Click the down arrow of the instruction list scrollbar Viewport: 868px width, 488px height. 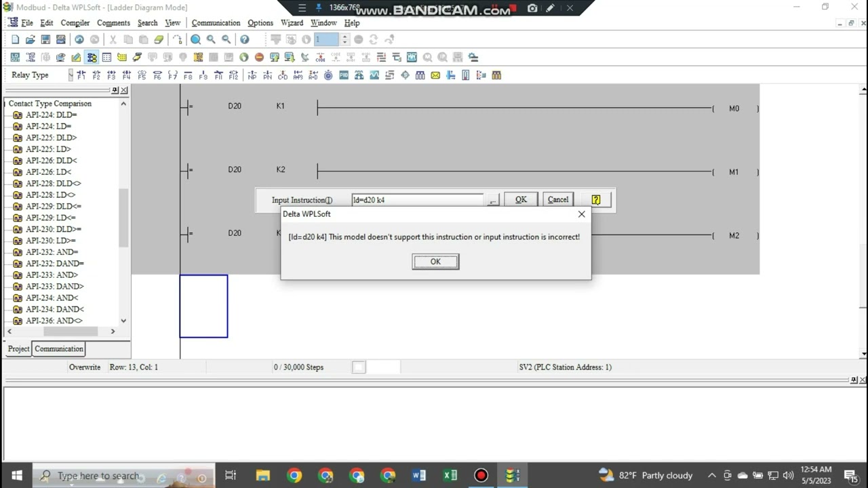pos(123,321)
